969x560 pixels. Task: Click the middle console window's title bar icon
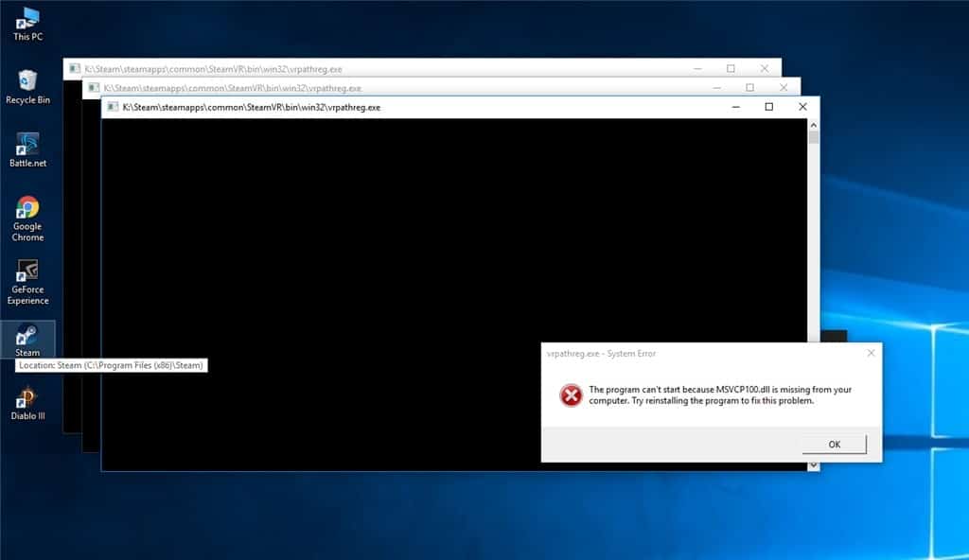[x=94, y=88]
